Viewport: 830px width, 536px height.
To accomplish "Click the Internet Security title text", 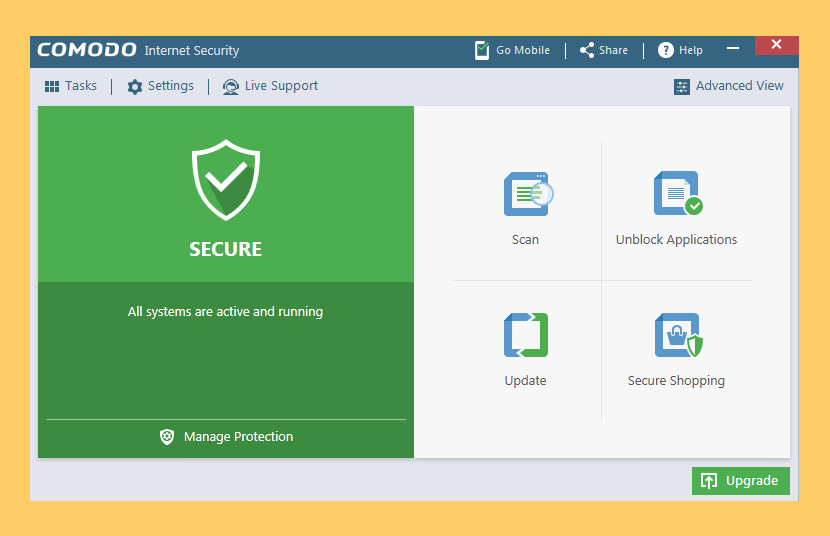I will coord(192,50).
